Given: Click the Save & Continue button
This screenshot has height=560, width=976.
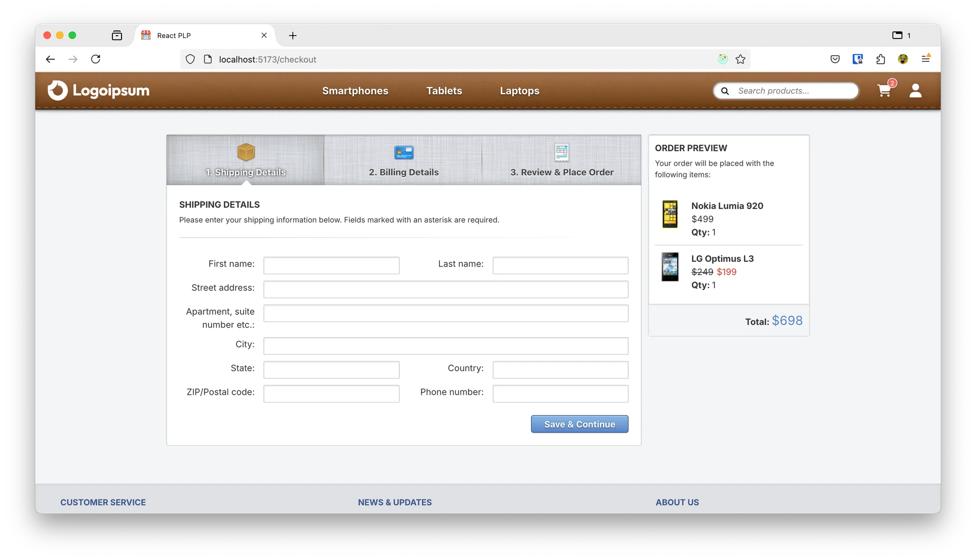Looking at the screenshot, I should point(579,424).
